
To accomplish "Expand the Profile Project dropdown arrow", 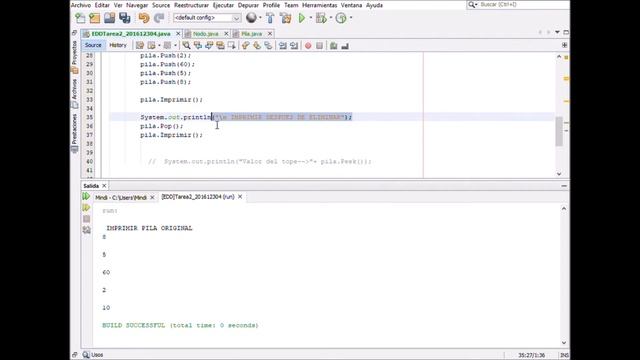I will click(351, 18).
